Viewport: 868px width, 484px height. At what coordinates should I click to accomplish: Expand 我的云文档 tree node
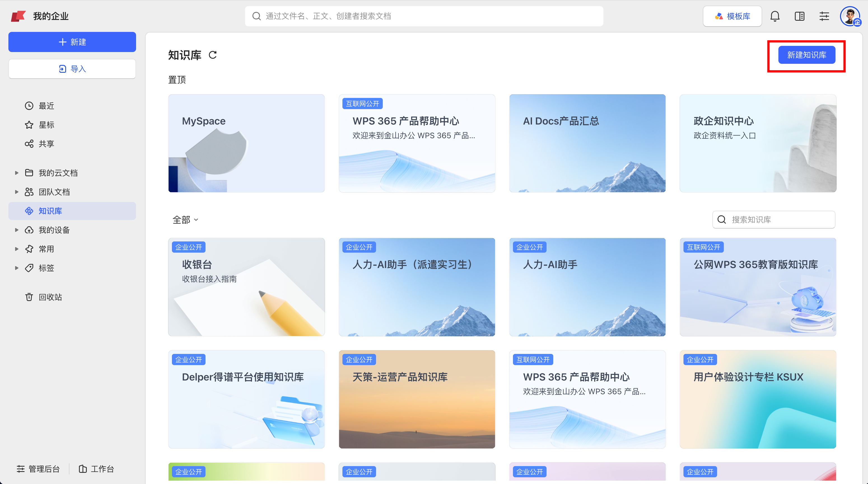tap(17, 173)
